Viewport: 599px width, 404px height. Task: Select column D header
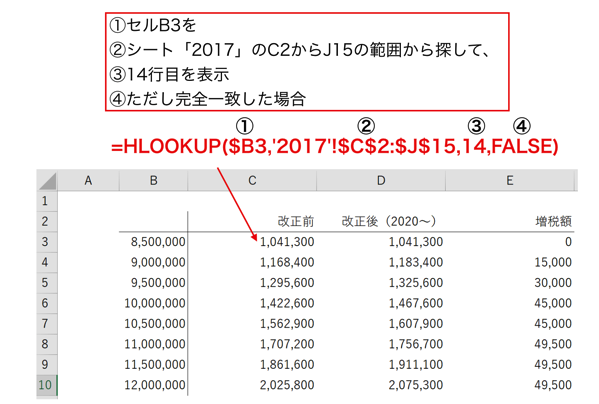click(381, 180)
